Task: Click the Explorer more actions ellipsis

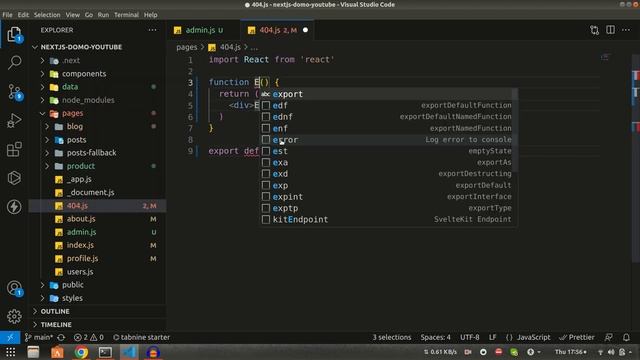Action: click(152, 30)
